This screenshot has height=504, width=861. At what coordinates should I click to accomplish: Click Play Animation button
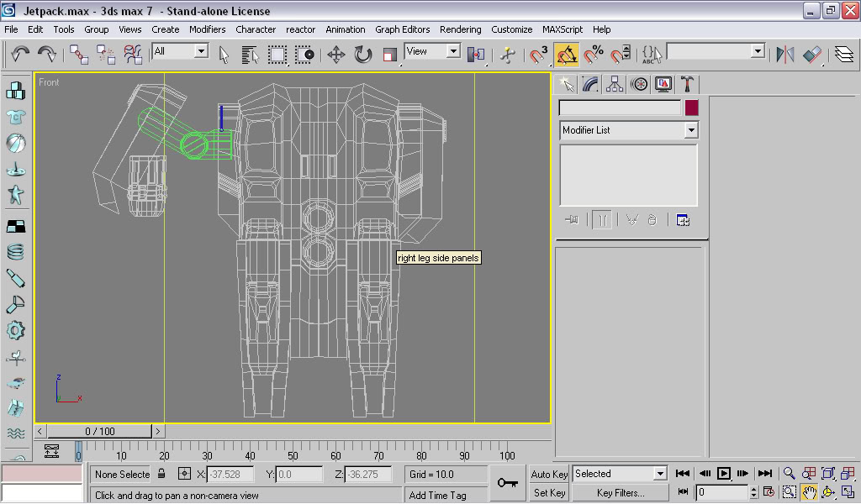click(x=724, y=473)
